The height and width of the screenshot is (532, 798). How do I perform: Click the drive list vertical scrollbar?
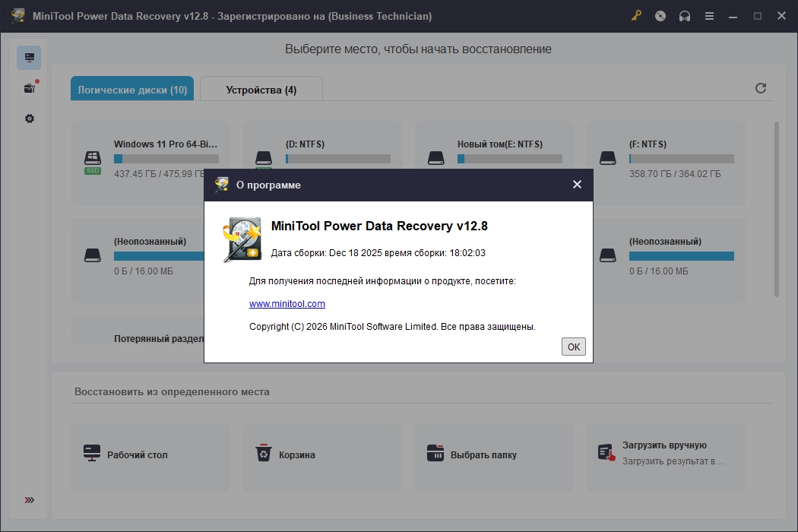point(777,209)
